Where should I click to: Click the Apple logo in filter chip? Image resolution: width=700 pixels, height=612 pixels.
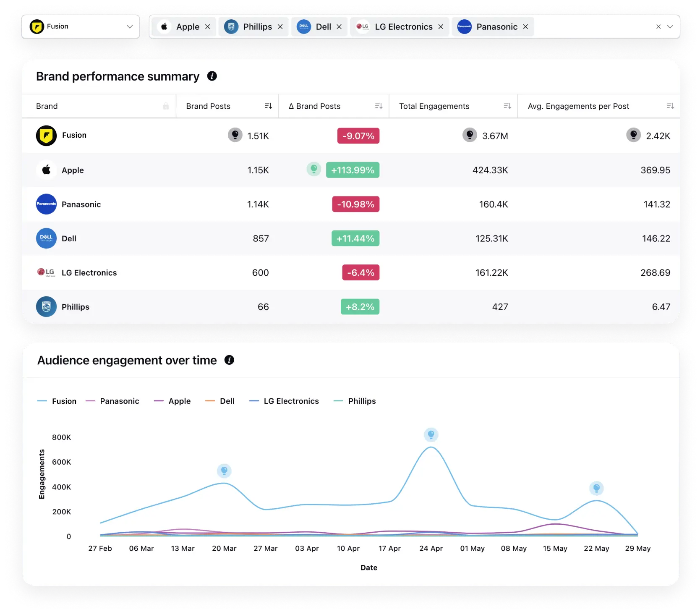(x=165, y=27)
